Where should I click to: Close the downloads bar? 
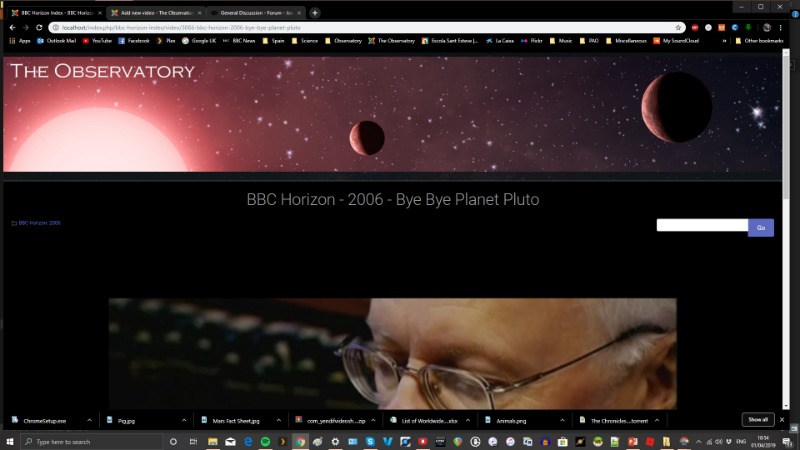[782, 419]
